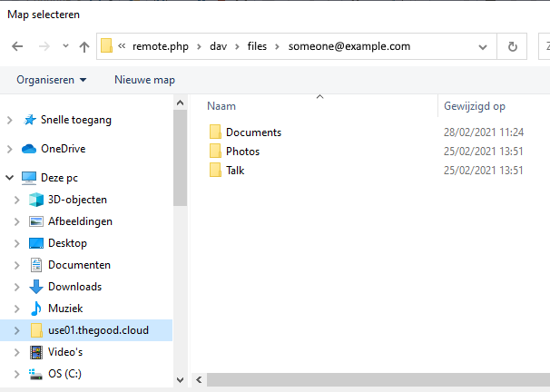The width and height of the screenshot is (550, 392).
Task: Click the Up one level arrow
Action: [x=84, y=46]
